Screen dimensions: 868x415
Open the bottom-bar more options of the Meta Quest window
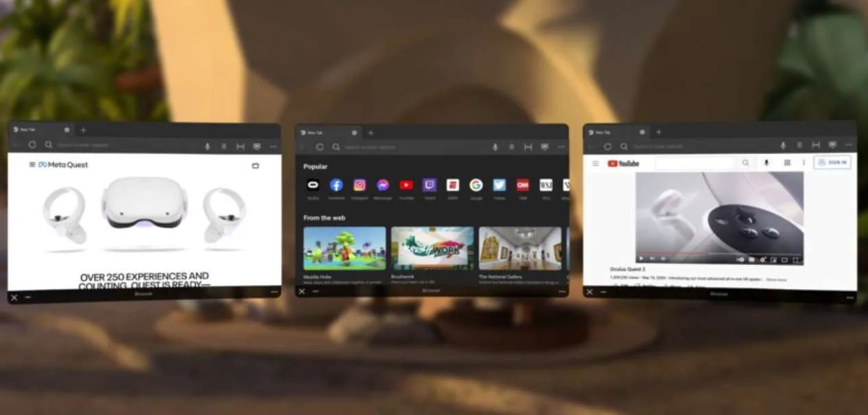[274, 292]
